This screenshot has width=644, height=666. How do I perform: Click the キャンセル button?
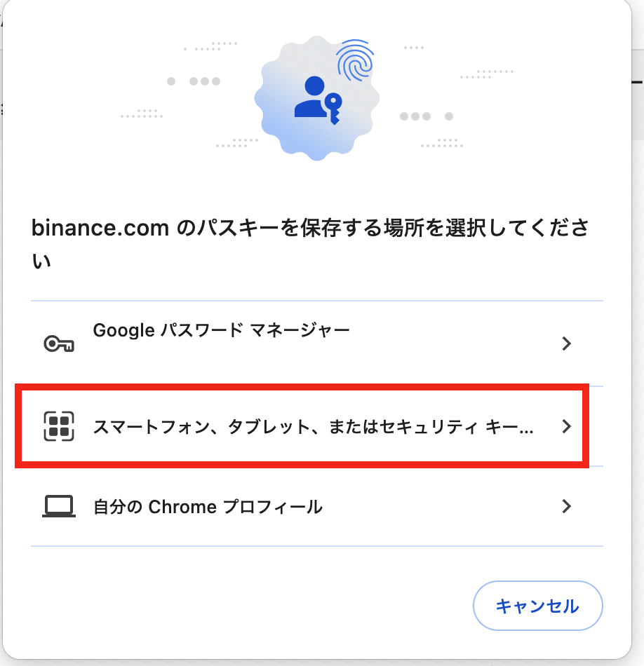538,606
